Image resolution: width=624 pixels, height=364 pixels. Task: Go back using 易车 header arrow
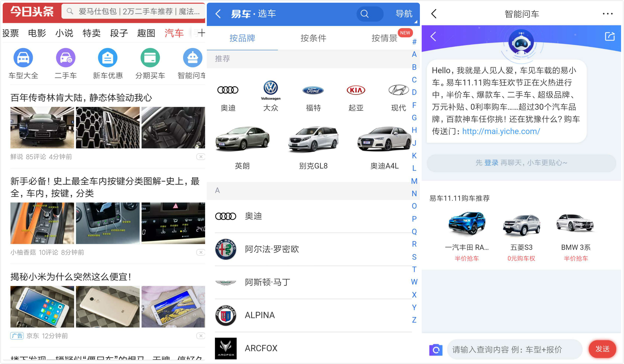click(218, 14)
